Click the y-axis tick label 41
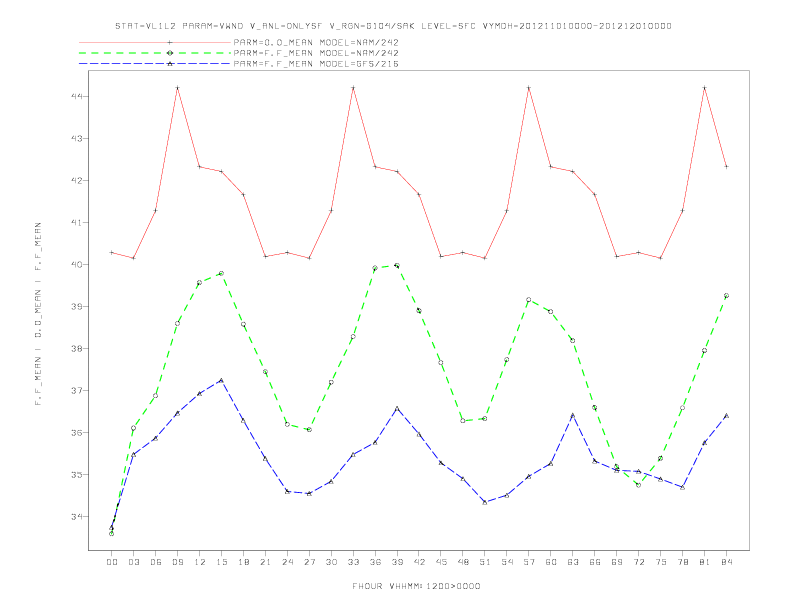The image size is (792, 612). (x=77, y=222)
